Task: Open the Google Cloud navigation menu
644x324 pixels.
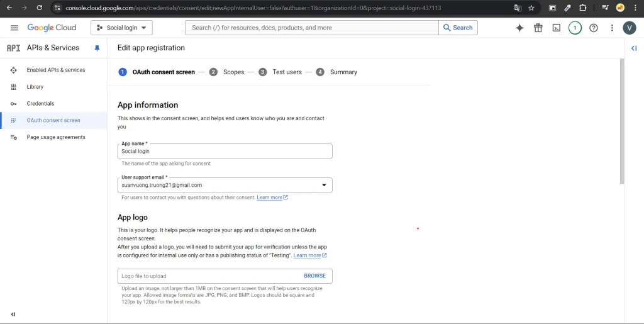Action: tap(14, 28)
